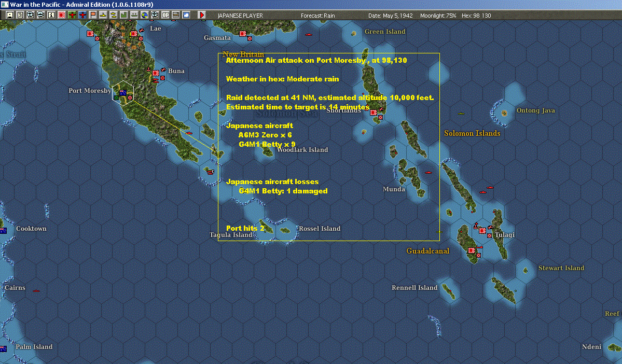This screenshot has height=364, width=622.
Task: Click the green unit marker at Port Moresby
Action: point(116,97)
